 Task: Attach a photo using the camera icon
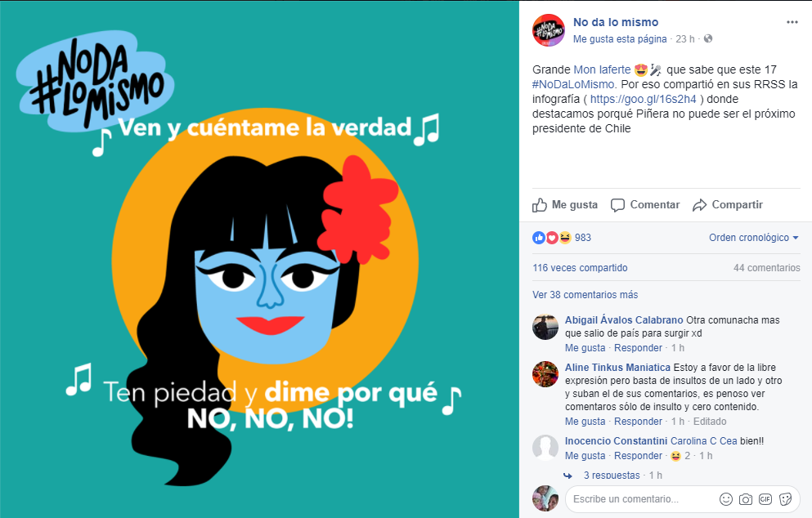[x=746, y=499]
